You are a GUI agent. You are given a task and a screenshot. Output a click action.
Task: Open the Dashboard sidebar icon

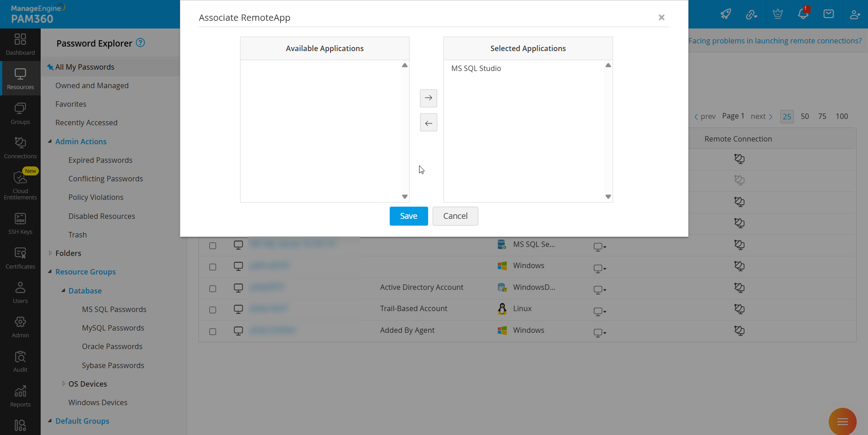pos(20,44)
